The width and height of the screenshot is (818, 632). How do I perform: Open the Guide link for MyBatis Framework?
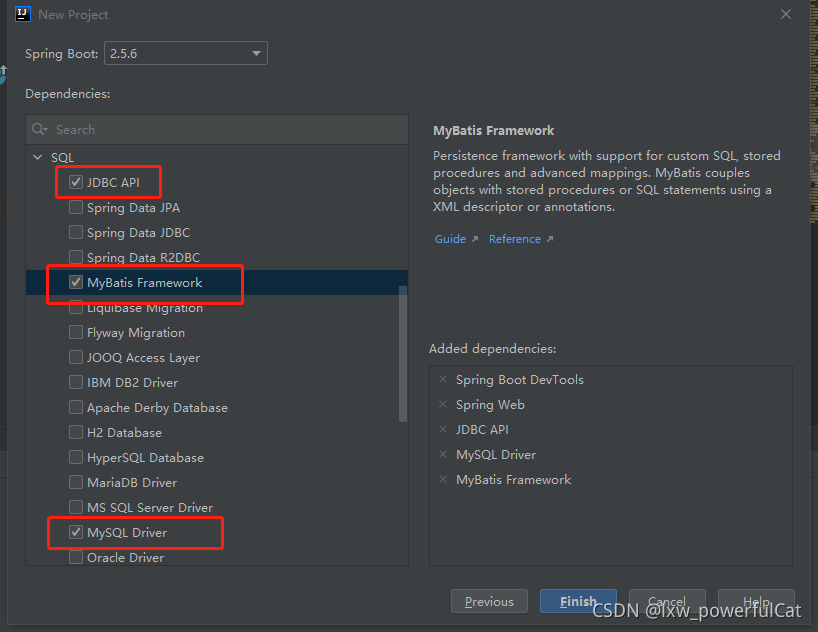pos(450,239)
